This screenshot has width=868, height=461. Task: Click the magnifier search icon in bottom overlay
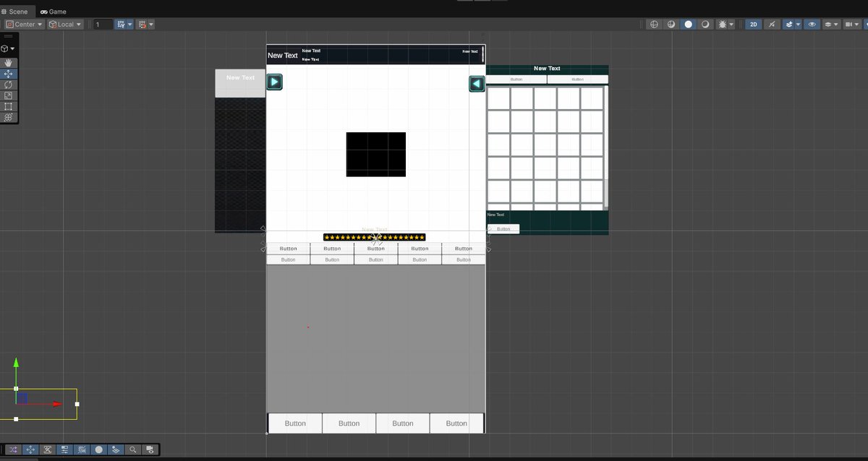click(x=133, y=449)
